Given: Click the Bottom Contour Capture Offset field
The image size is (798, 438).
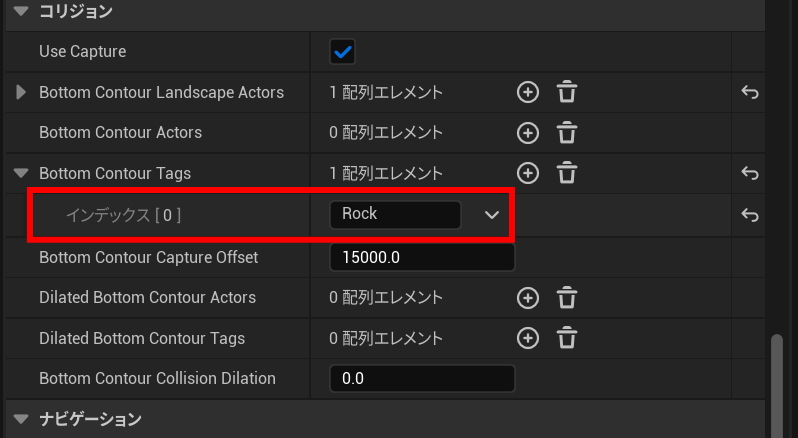Looking at the screenshot, I should coord(421,257).
